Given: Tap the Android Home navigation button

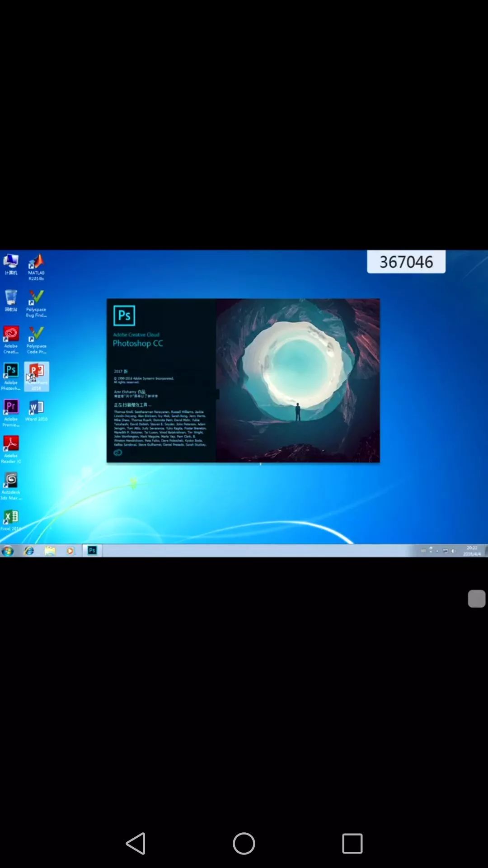Looking at the screenshot, I should coord(244,844).
